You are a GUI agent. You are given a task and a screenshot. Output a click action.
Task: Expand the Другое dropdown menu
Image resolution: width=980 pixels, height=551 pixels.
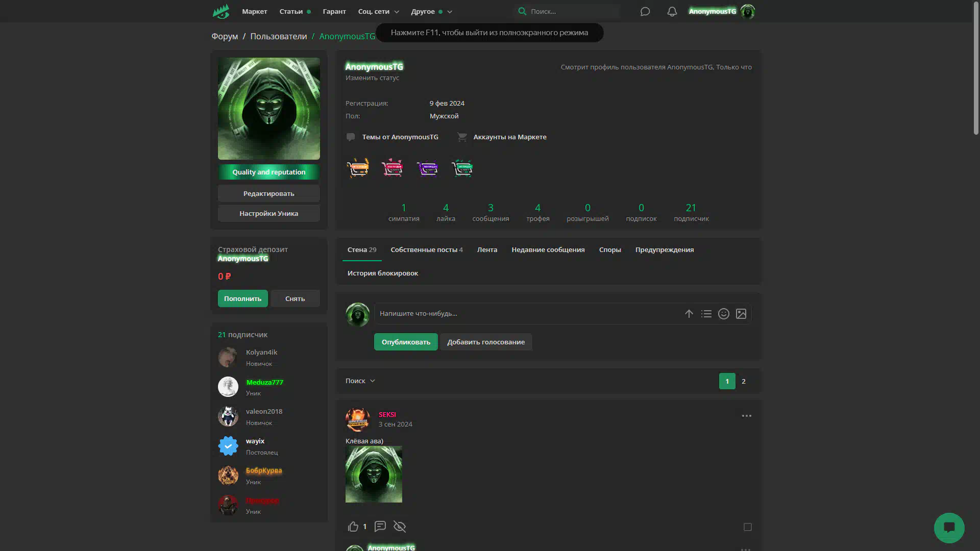(432, 11)
